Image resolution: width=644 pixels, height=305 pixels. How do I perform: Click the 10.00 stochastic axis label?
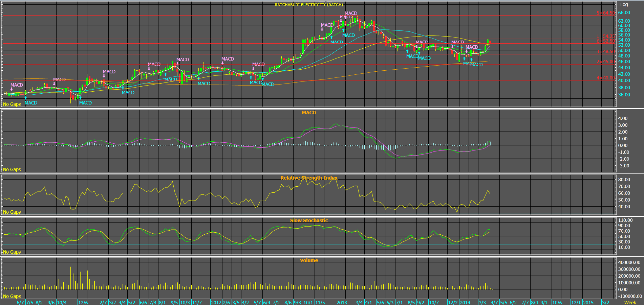(x=624, y=247)
